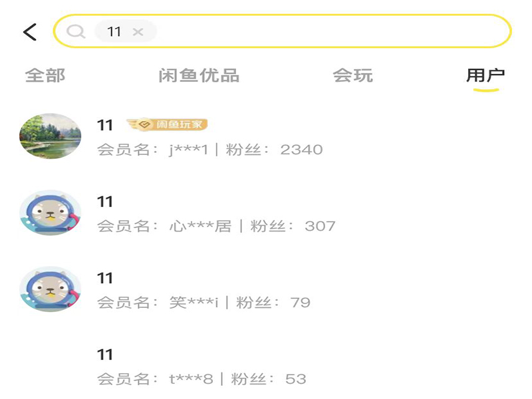
Task: Tap the back arrow
Action: click(x=30, y=31)
